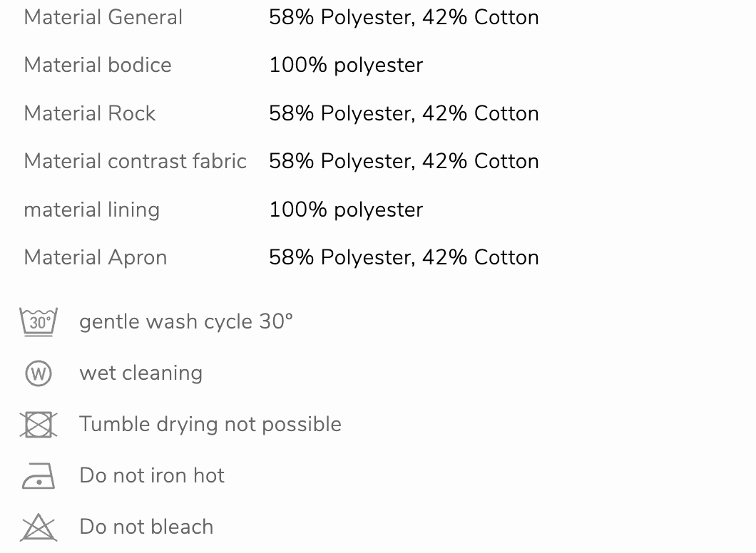Click the 'Do not bleach' label
The image size is (756, 553).
point(146,527)
